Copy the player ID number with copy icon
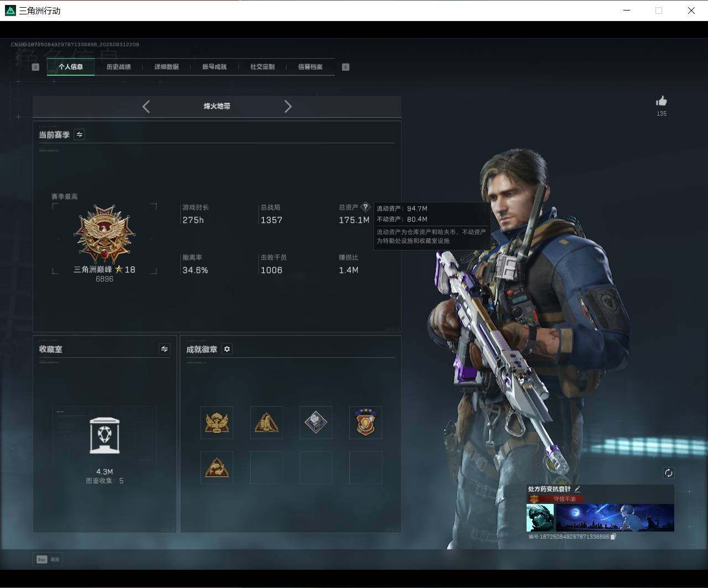 tap(613, 537)
